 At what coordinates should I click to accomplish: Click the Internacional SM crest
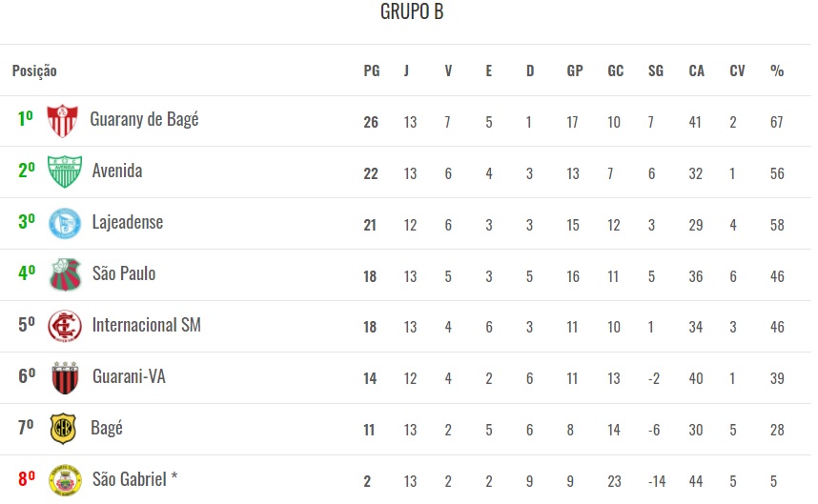(65, 327)
